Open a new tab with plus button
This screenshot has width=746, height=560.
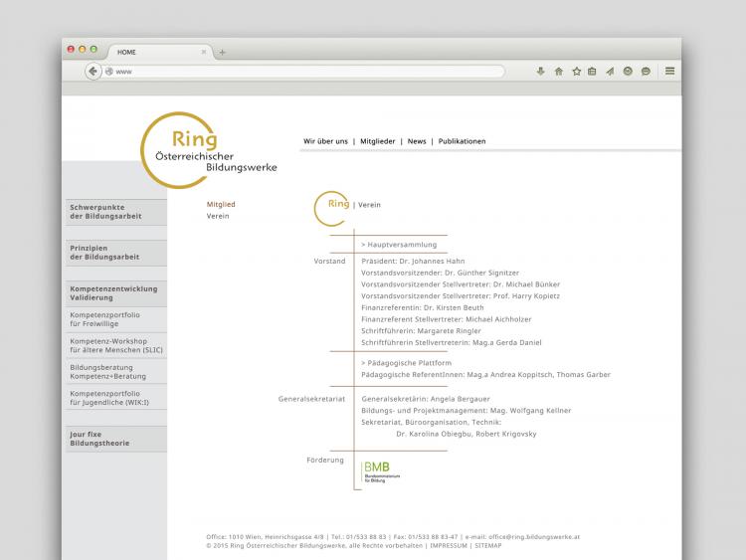pos(222,53)
